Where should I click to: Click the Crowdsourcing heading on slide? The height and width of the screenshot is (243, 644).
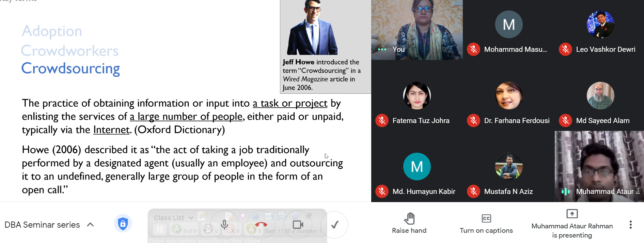70,69
